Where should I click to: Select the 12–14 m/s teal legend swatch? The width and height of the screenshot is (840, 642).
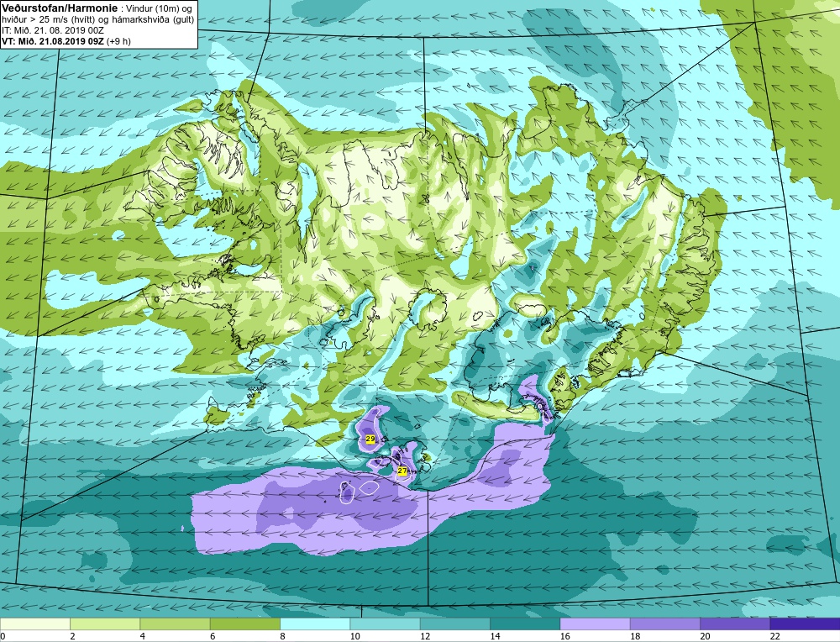(x=454, y=624)
